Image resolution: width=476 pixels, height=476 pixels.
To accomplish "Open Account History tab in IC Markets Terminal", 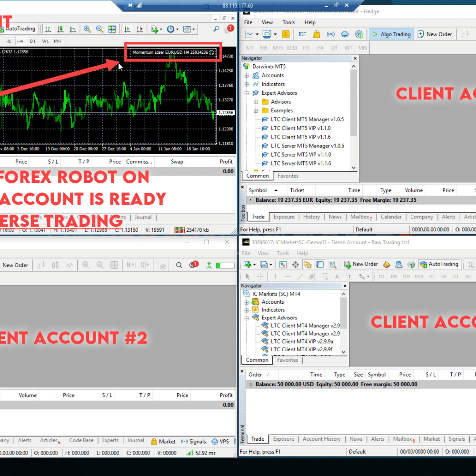I will click(321, 439).
